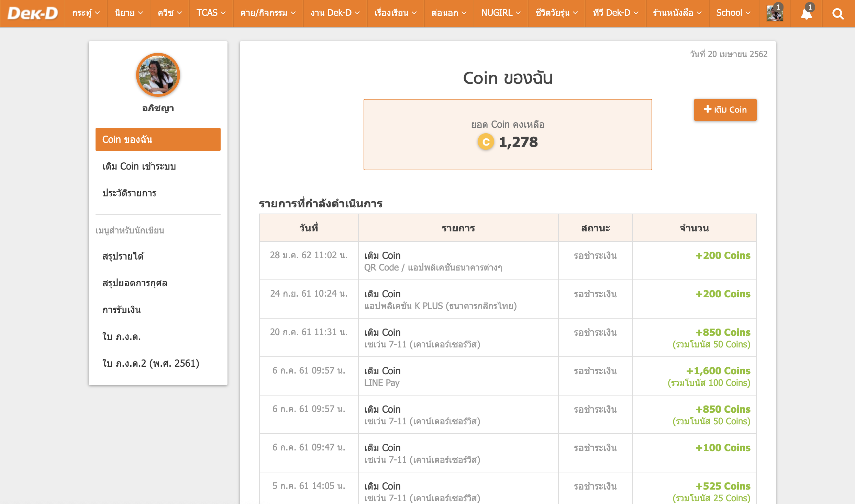Open ประวัติรายการ in sidebar

(x=129, y=193)
